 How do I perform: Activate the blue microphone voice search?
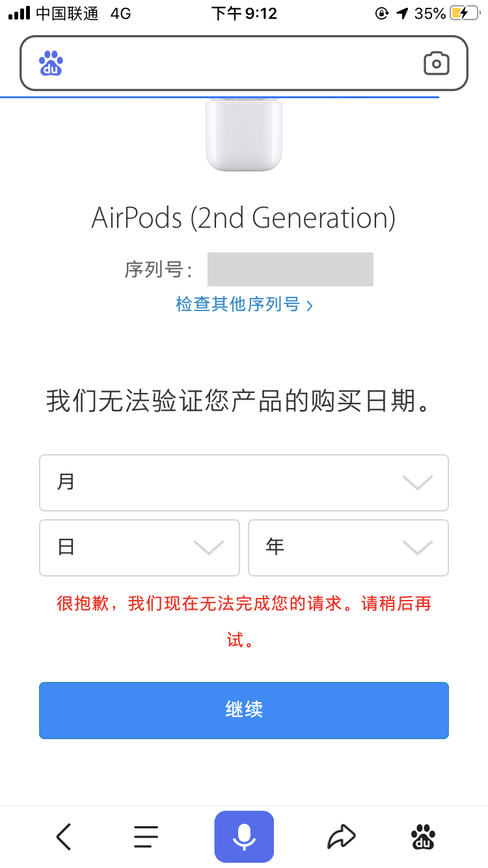(244, 837)
